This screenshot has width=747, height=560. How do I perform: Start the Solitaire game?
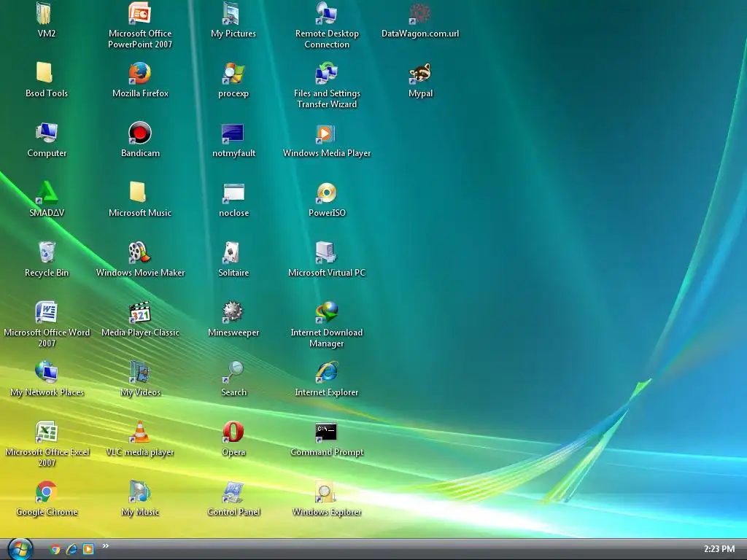[x=233, y=252]
